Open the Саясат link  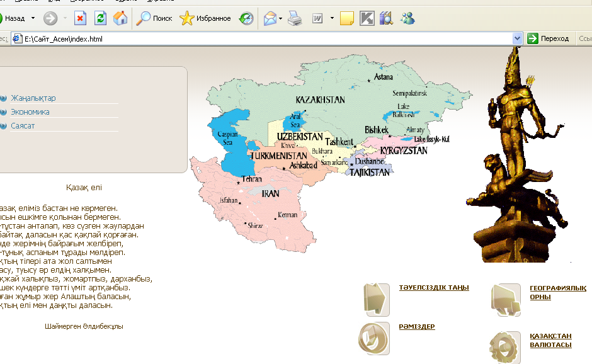tap(23, 126)
